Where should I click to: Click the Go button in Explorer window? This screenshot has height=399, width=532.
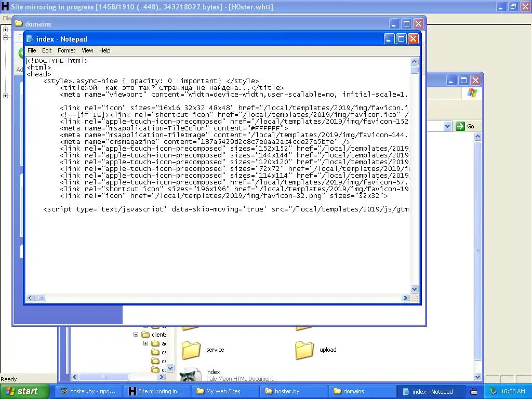(465, 126)
